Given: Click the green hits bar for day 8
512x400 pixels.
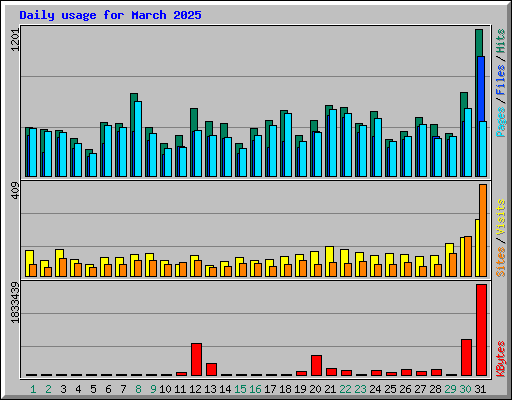Looking at the screenshot, I should (x=134, y=97).
